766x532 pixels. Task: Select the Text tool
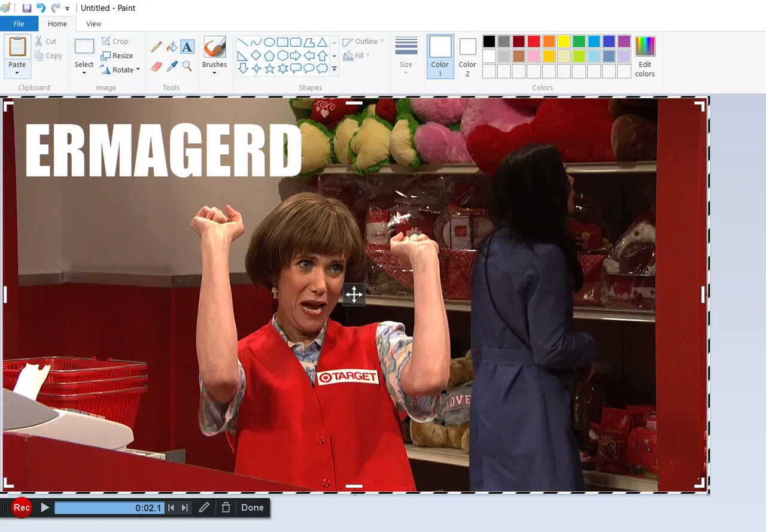[x=187, y=47]
